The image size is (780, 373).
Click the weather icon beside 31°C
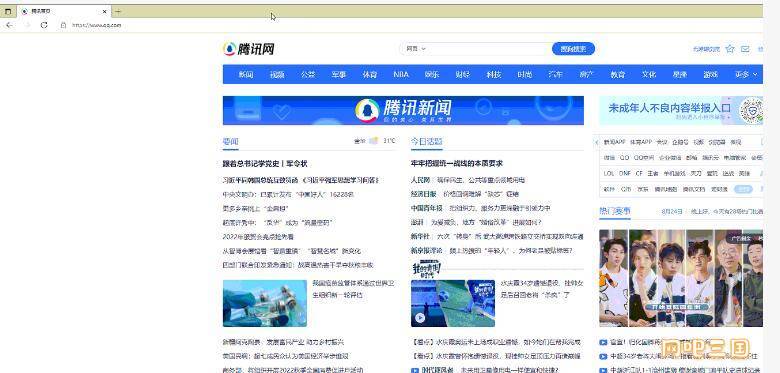374,141
